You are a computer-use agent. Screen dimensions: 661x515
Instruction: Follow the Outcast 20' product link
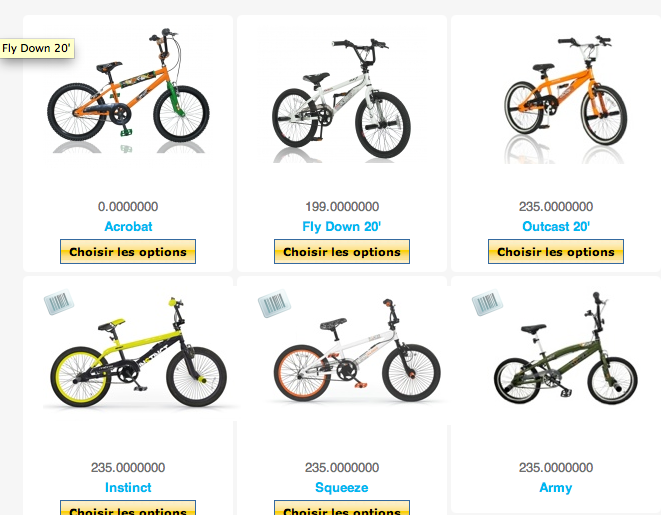556,227
